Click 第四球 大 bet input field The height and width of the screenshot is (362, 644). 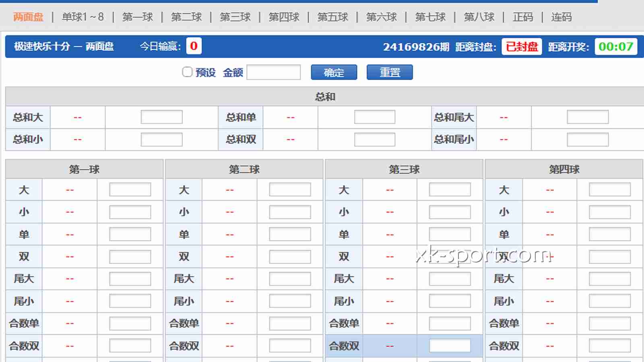(610, 189)
